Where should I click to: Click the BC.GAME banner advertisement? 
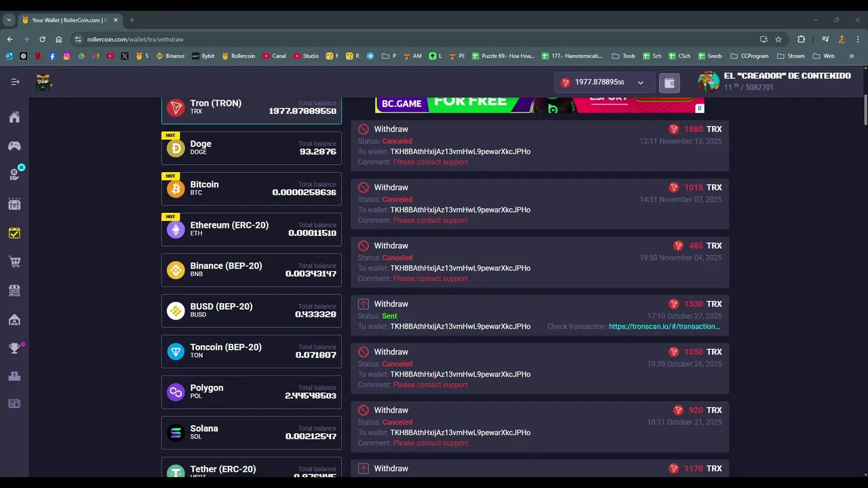pyautogui.click(x=540, y=104)
